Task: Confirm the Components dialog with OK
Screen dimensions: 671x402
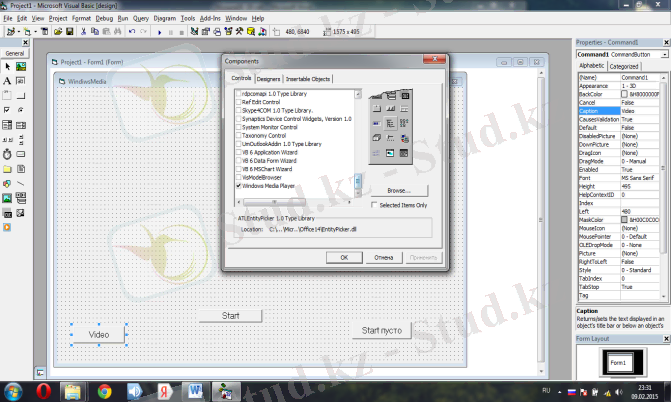Action: point(343,257)
